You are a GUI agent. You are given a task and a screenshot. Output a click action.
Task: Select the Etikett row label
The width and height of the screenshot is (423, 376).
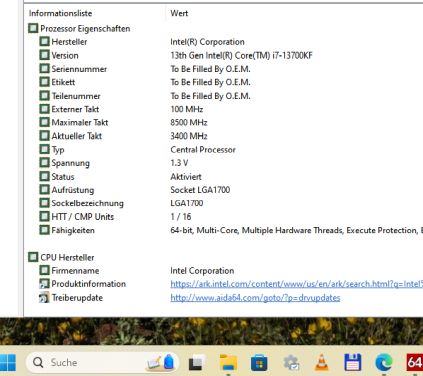(63, 82)
